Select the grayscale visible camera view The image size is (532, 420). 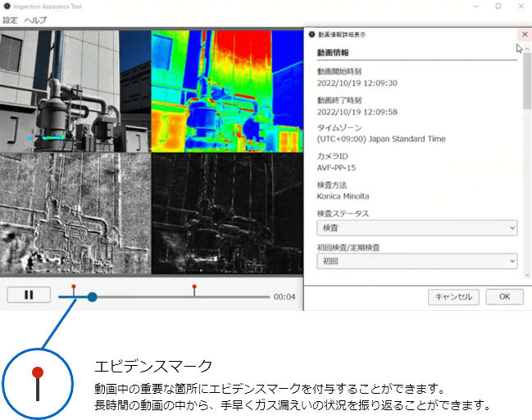pos(75,92)
